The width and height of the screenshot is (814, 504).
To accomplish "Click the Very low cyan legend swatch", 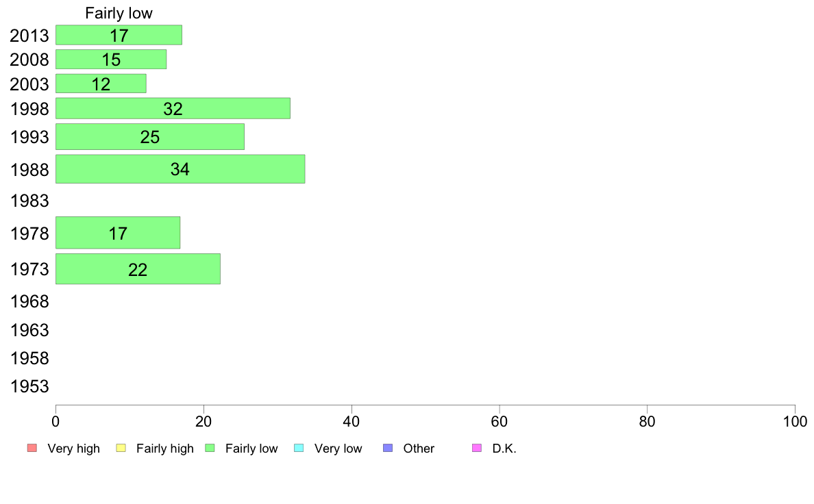I will pyautogui.click(x=299, y=448).
